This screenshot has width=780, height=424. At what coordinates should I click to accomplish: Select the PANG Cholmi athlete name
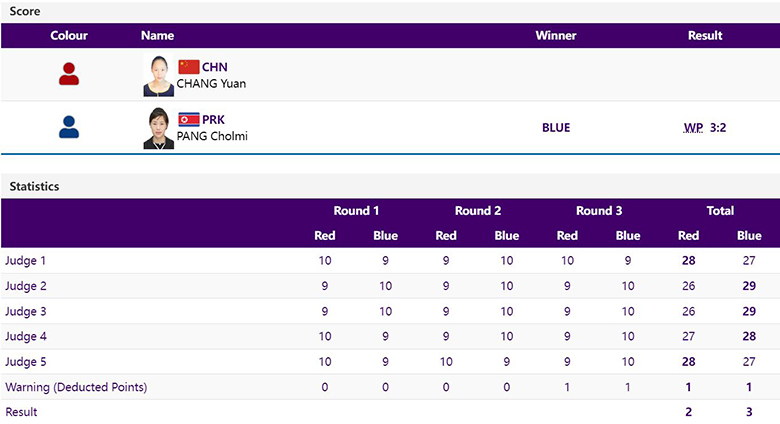tap(212, 136)
